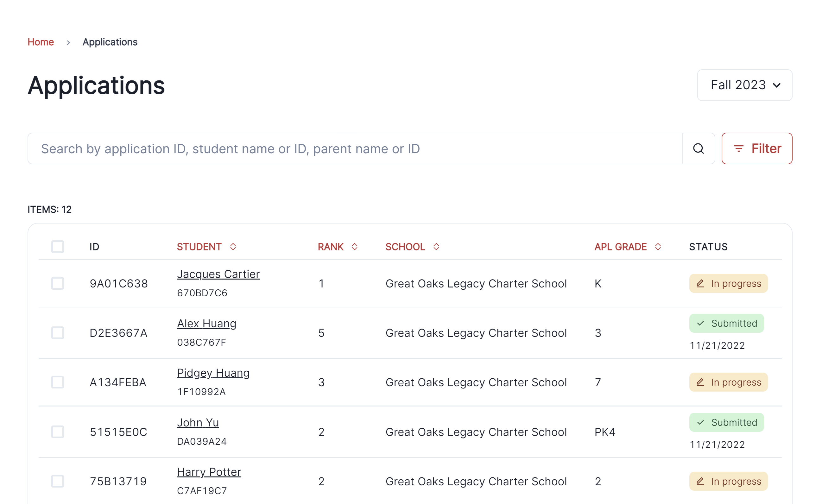
Task: Click the Filter lines icon
Action: pos(738,149)
